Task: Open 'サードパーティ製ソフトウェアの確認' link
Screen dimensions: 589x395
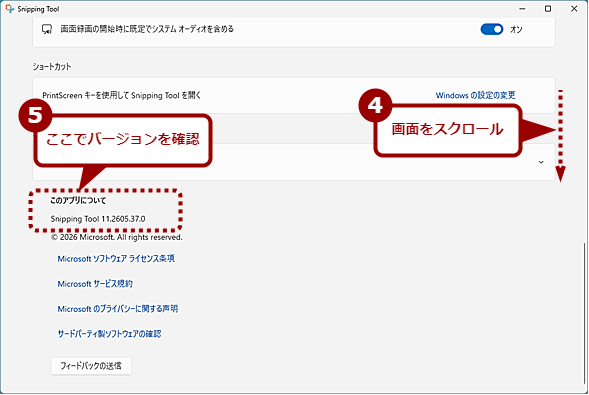Action: 109,334
